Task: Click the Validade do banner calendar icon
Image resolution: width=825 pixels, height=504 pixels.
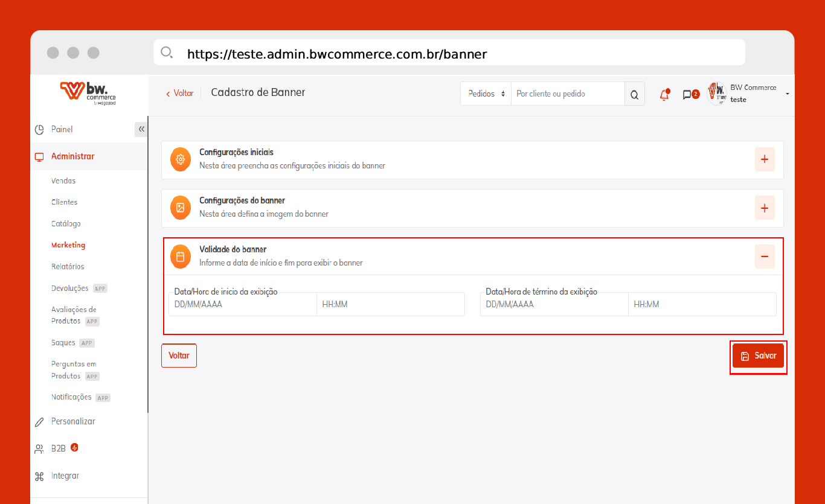Action: (180, 257)
